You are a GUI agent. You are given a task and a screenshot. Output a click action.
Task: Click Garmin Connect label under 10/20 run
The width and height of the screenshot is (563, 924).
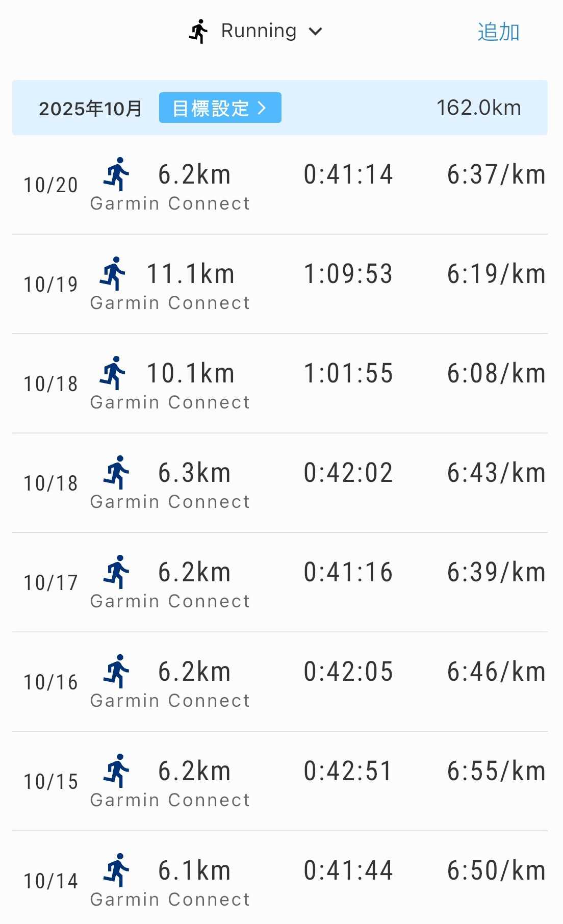(x=170, y=203)
